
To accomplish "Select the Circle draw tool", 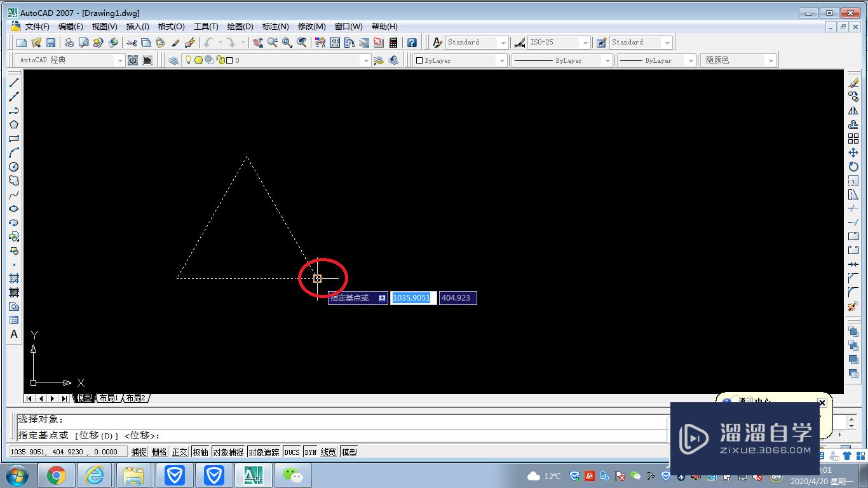I will [14, 166].
